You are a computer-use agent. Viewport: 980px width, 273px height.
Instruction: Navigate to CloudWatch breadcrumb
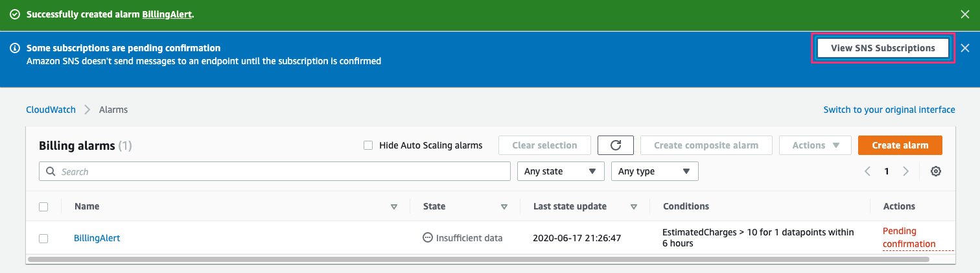pos(51,110)
